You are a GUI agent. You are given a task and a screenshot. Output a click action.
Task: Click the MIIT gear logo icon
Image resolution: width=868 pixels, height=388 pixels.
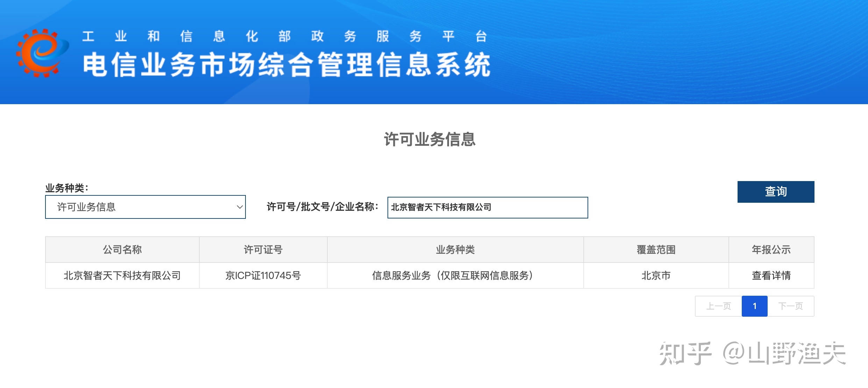[x=42, y=53]
